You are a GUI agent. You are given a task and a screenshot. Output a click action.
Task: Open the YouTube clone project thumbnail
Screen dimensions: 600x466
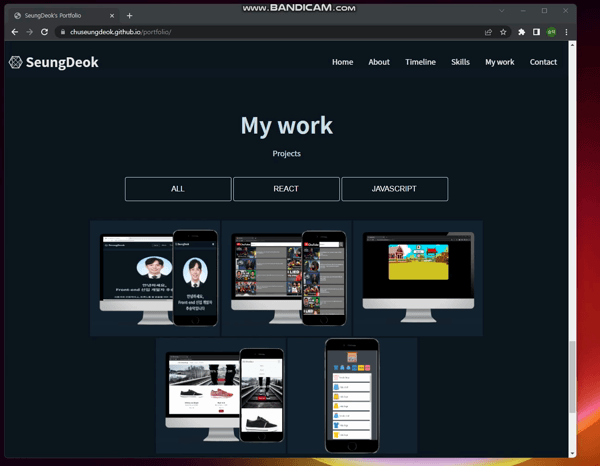click(286, 278)
